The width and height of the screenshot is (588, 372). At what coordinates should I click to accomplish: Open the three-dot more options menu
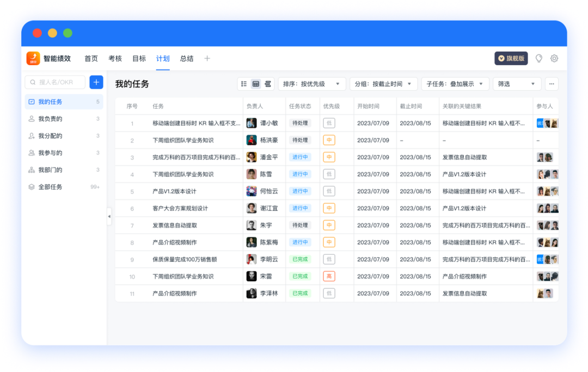coord(552,84)
